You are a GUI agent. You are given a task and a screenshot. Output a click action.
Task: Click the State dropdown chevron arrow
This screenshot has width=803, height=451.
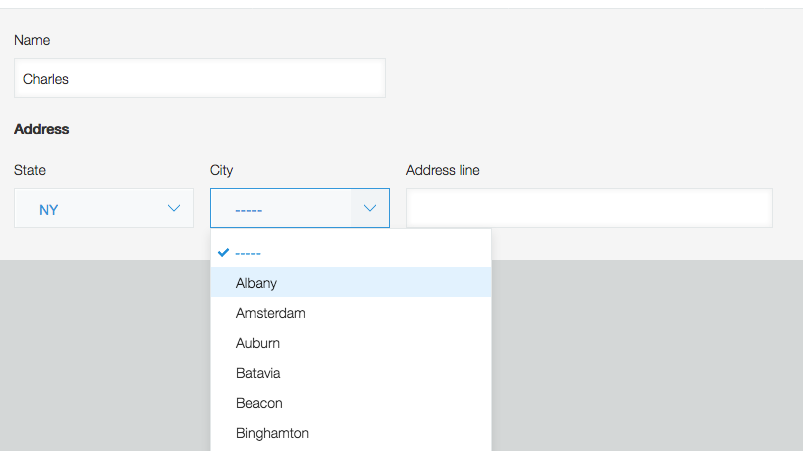(x=174, y=208)
